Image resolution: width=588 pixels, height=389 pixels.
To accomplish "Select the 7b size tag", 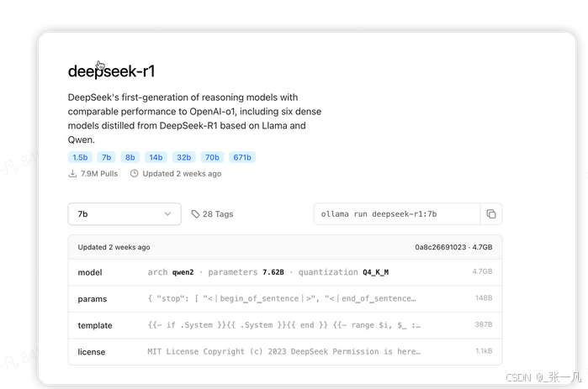I will tap(107, 157).
